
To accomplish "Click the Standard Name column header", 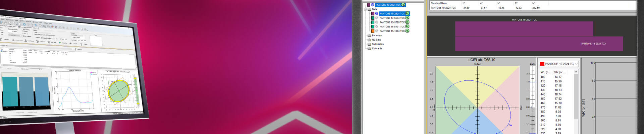I will click(x=439, y=3).
